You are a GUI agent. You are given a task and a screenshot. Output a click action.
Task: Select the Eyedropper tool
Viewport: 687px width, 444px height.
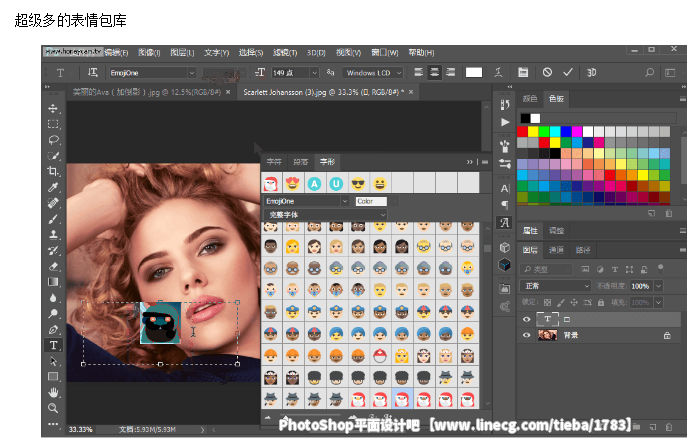[53, 187]
